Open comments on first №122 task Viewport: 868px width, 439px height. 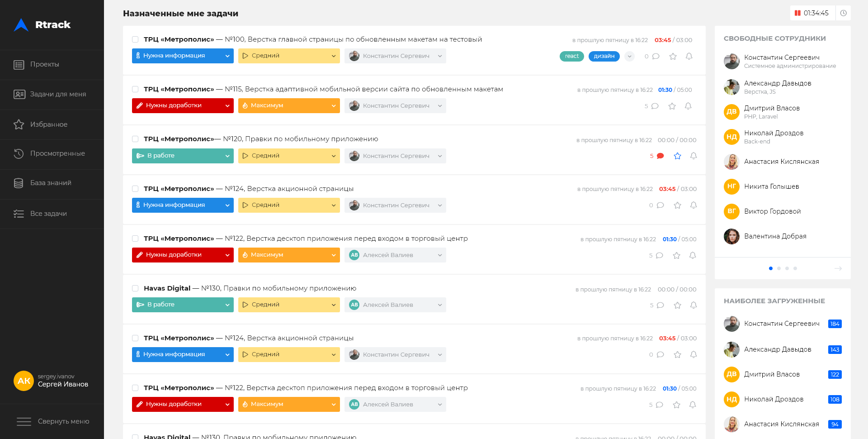(659, 255)
